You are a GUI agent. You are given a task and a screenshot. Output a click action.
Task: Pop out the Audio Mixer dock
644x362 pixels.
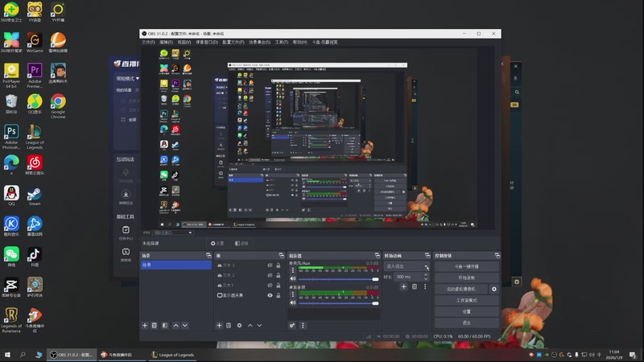(x=378, y=256)
